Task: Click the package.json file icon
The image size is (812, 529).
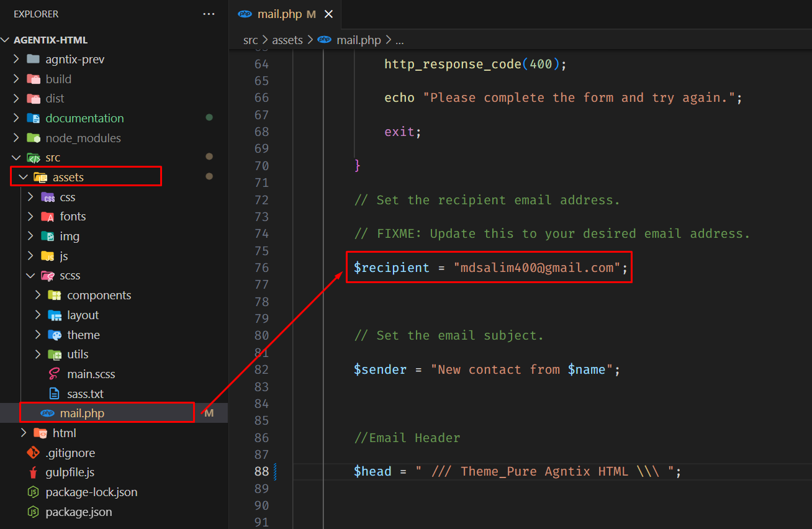Action: tap(33, 512)
